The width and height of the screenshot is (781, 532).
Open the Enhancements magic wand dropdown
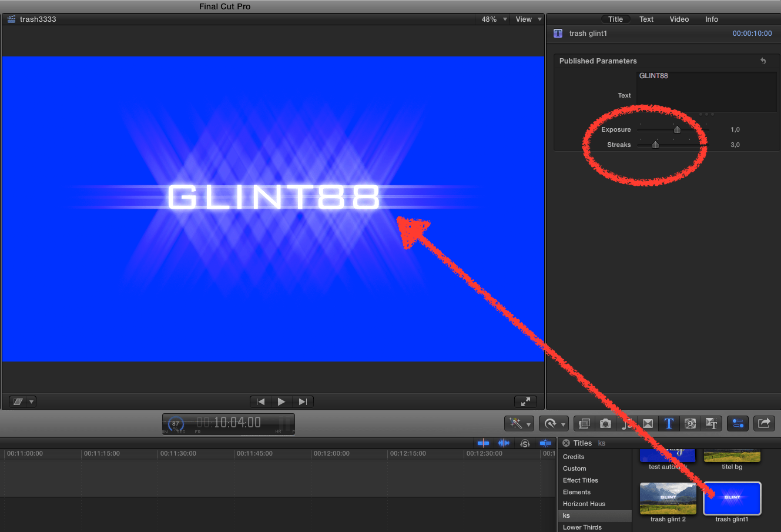click(x=519, y=423)
